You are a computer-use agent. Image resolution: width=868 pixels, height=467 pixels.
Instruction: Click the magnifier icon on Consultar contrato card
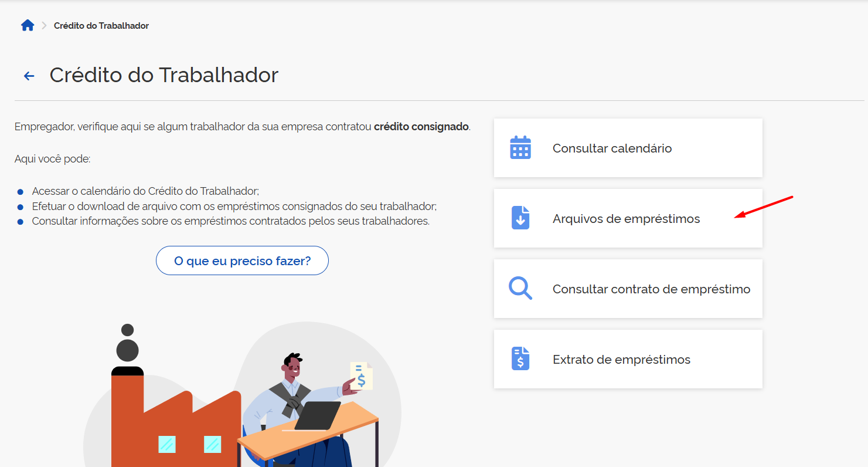point(520,288)
